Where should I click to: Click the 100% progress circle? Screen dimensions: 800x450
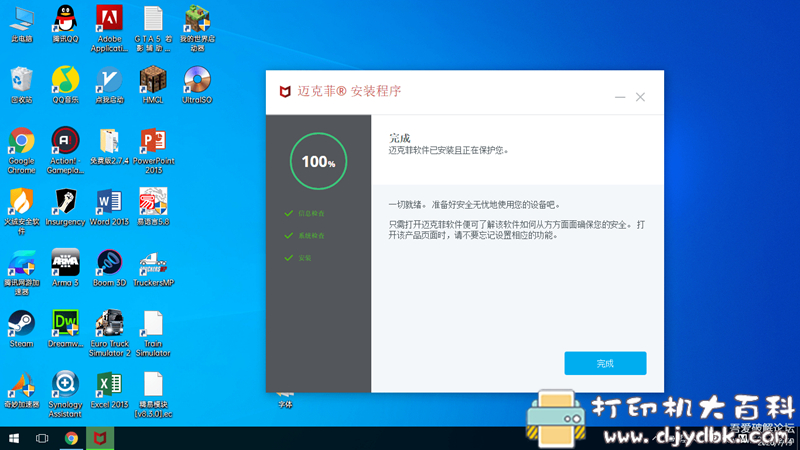[318, 161]
